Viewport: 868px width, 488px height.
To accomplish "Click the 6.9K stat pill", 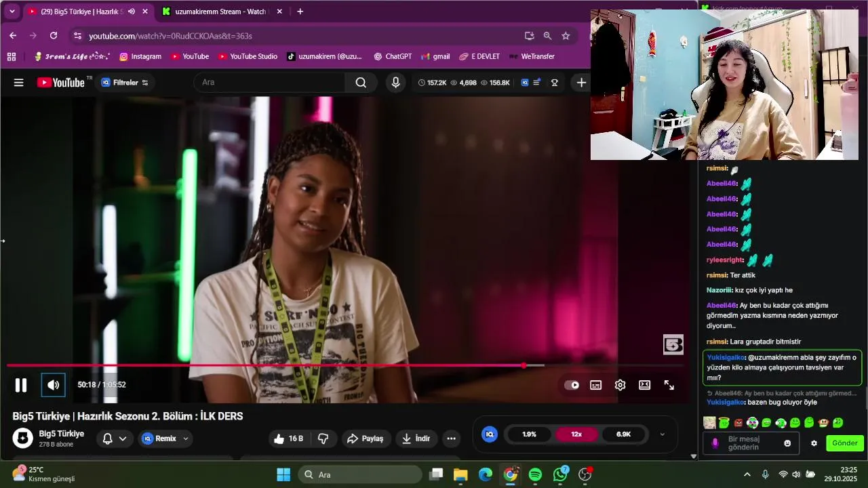I will (624, 434).
